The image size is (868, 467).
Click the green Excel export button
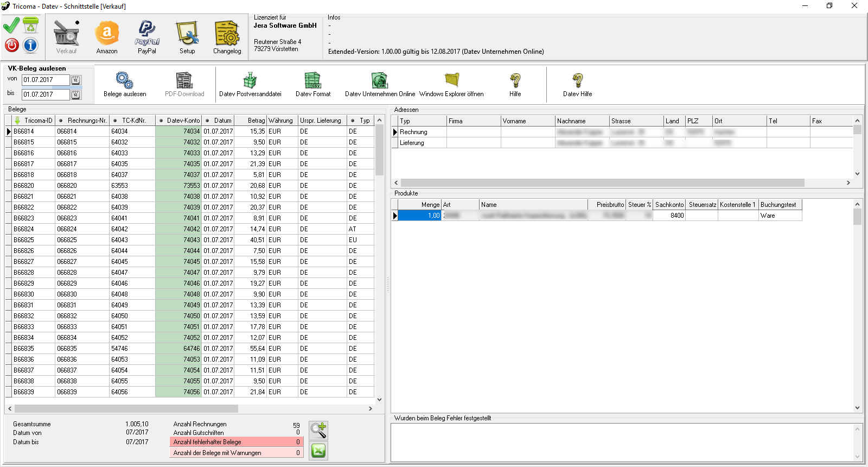[x=318, y=450]
